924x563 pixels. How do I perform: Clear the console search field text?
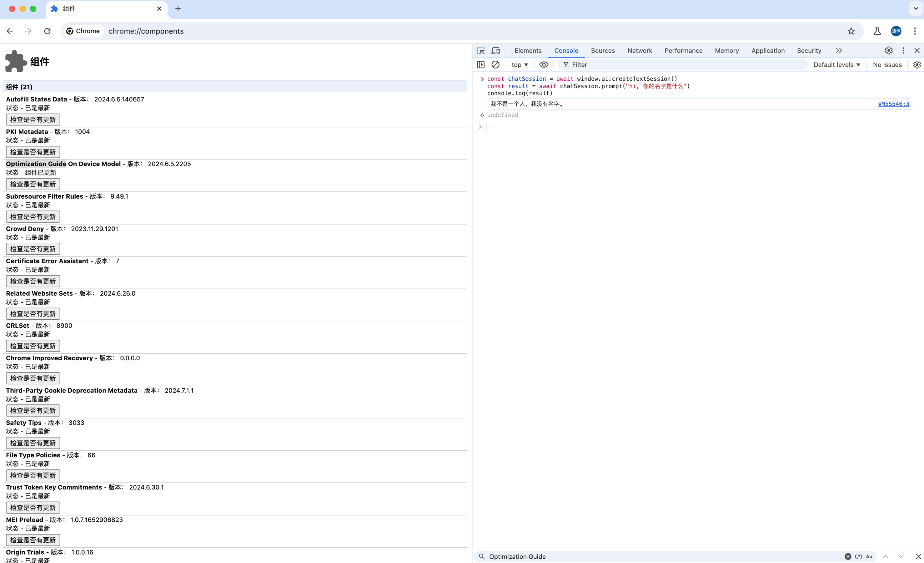pyautogui.click(x=847, y=556)
